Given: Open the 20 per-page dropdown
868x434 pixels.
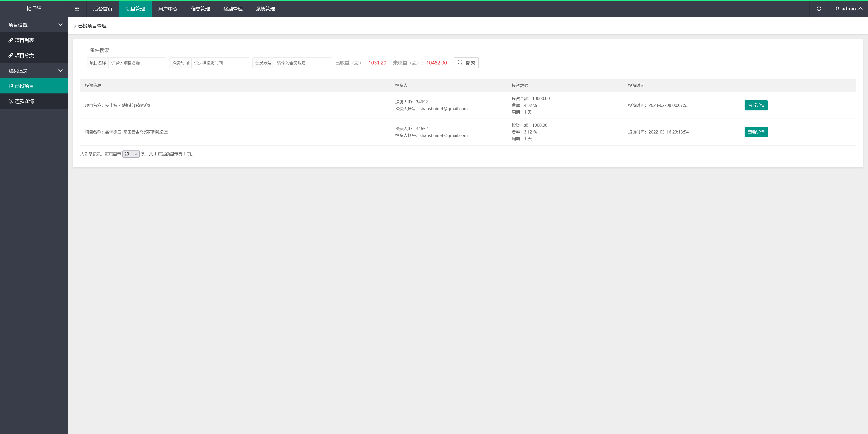Looking at the screenshot, I should [x=131, y=154].
